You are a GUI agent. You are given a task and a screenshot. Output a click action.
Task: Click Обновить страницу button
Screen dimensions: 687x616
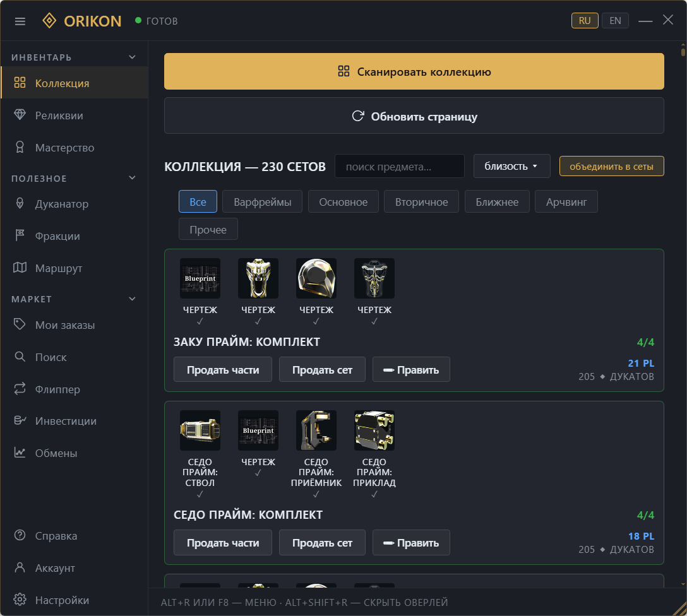pyautogui.click(x=414, y=115)
